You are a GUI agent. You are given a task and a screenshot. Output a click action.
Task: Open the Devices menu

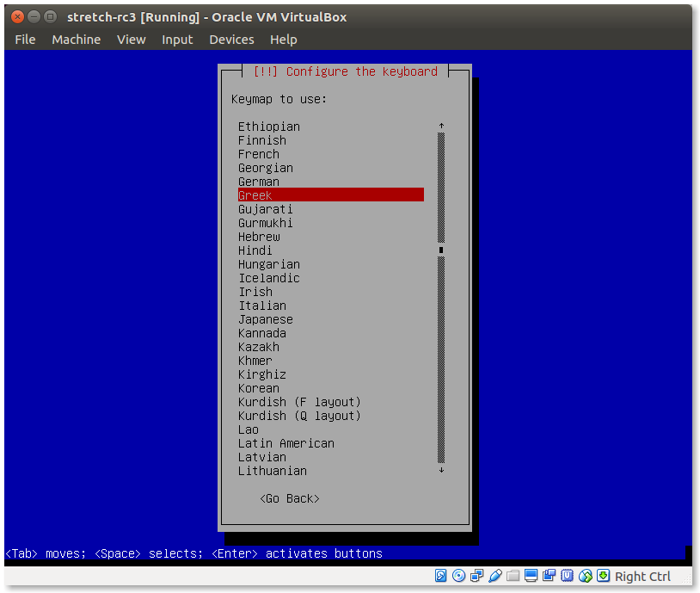[x=231, y=40]
